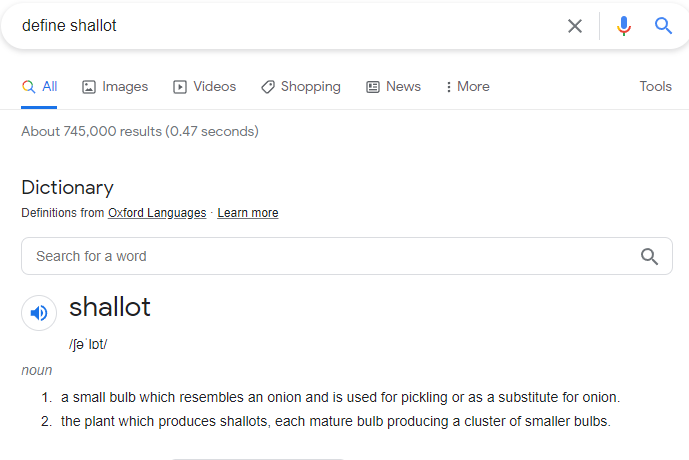This screenshot has width=689, height=460.
Task: Open the Images results tab
Action: [115, 87]
